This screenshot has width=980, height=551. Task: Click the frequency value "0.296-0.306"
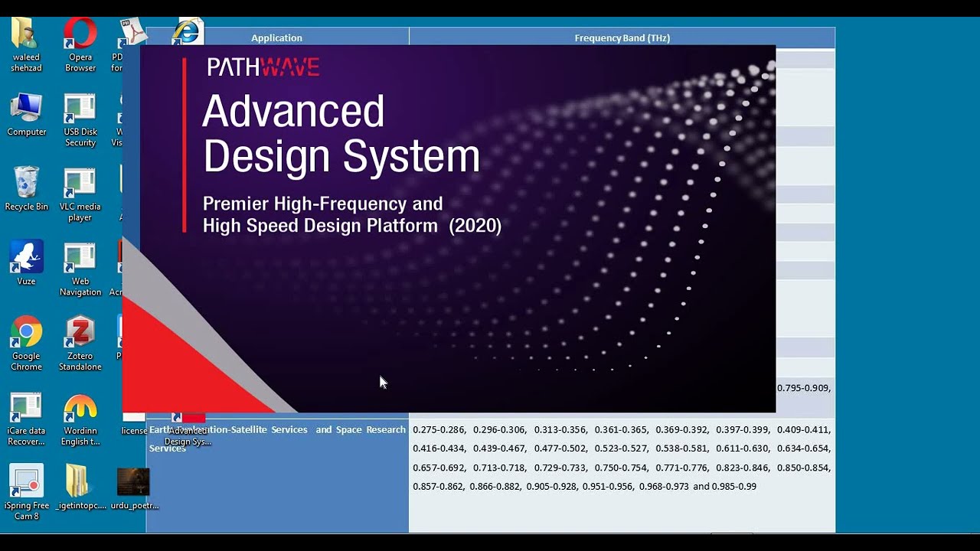499,430
